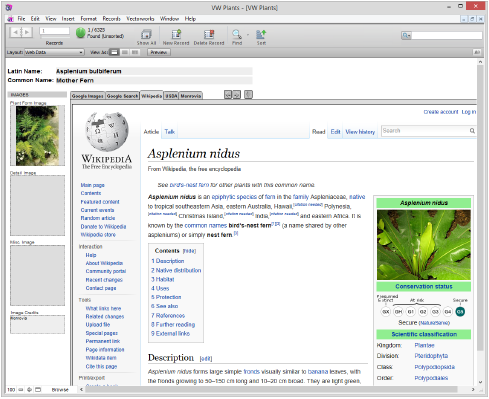Click the Common Name field Mother Fern
The height and width of the screenshot is (399, 489).
[154, 80]
